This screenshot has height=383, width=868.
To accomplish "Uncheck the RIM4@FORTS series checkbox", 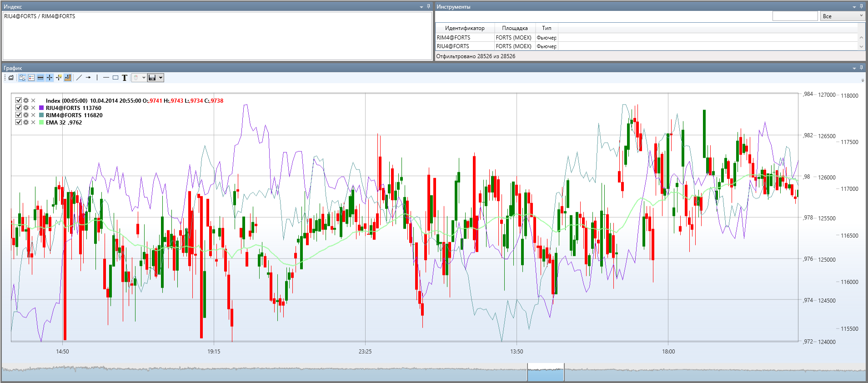I will (x=19, y=115).
